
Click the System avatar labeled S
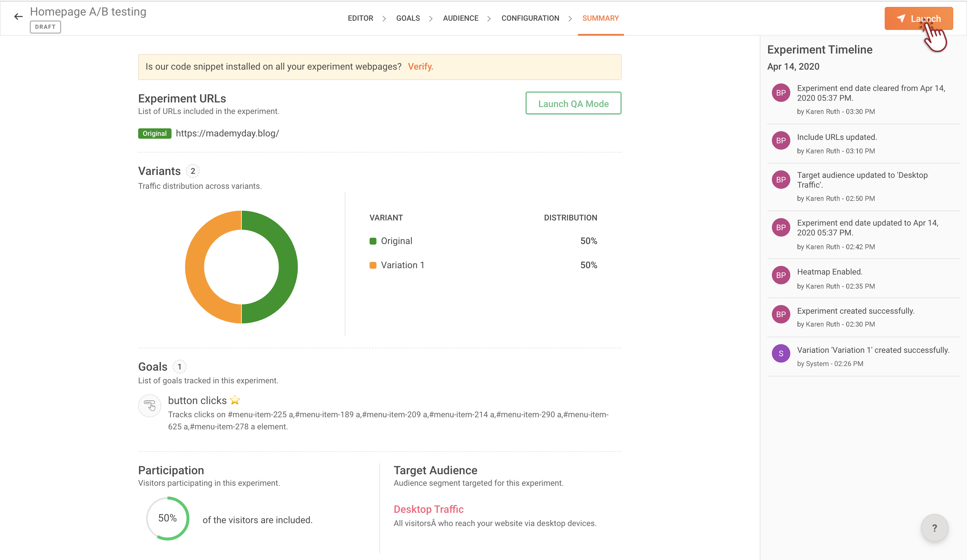pos(781,353)
